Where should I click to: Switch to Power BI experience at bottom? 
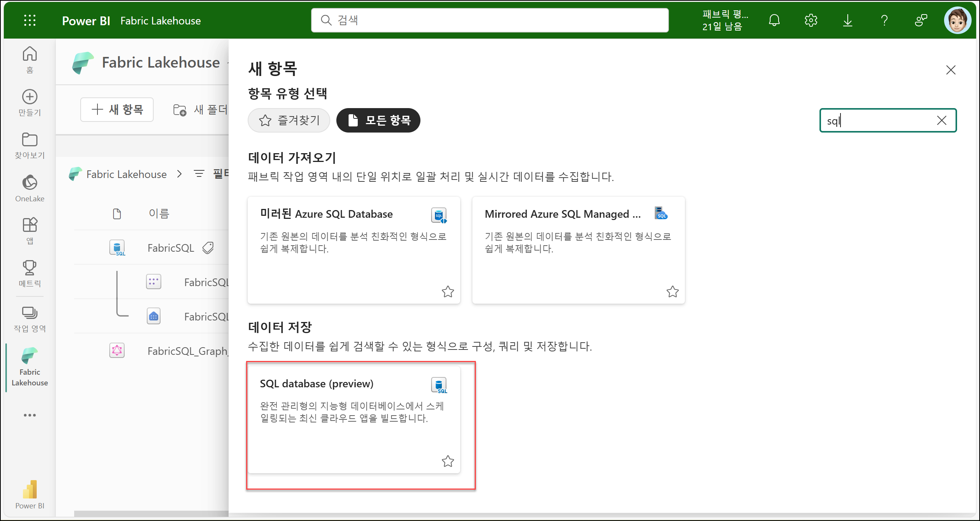coord(30,495)
